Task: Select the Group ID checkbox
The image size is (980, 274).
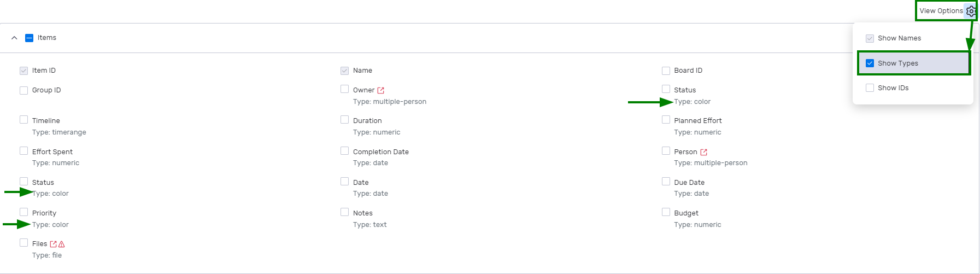Action: point(24,90)
